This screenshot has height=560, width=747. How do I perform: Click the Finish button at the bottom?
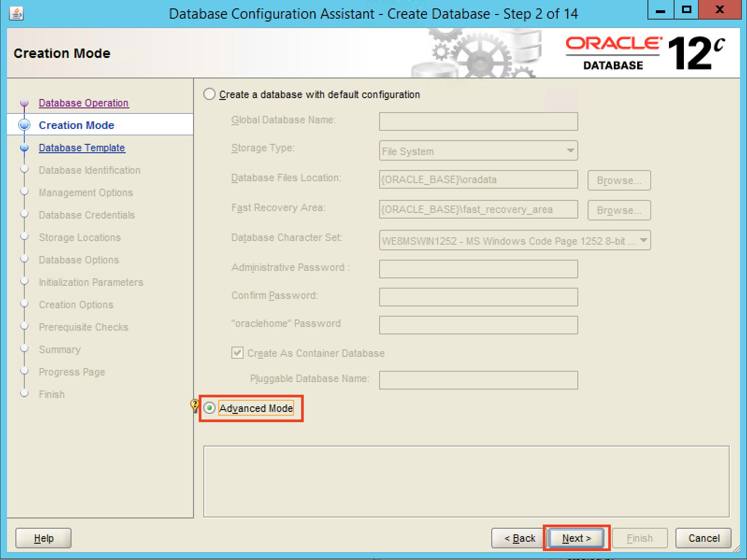pos(639,538)
